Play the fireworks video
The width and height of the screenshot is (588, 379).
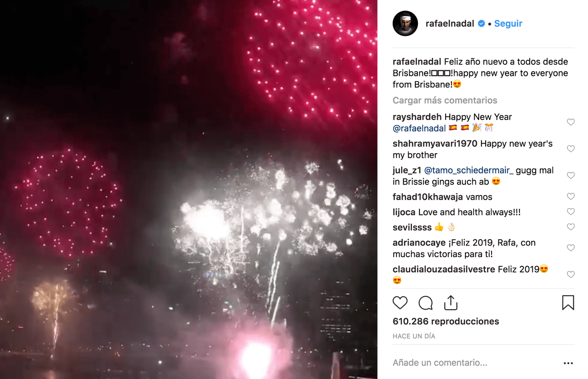click(188, 189)
